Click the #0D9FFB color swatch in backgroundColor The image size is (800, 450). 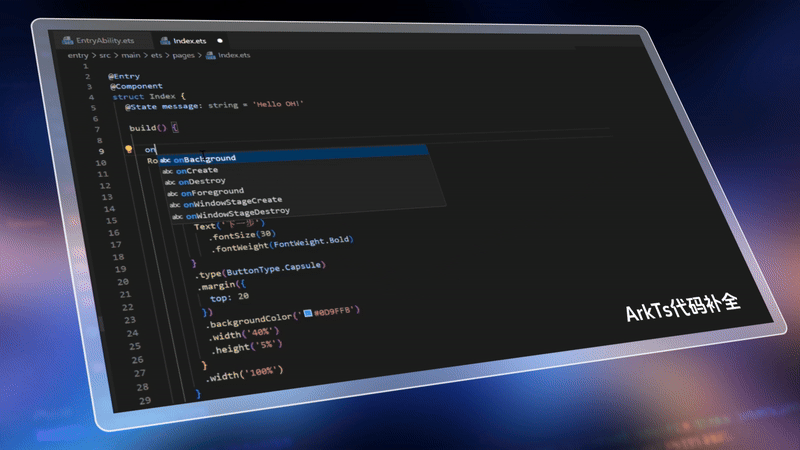coord(308,313)
